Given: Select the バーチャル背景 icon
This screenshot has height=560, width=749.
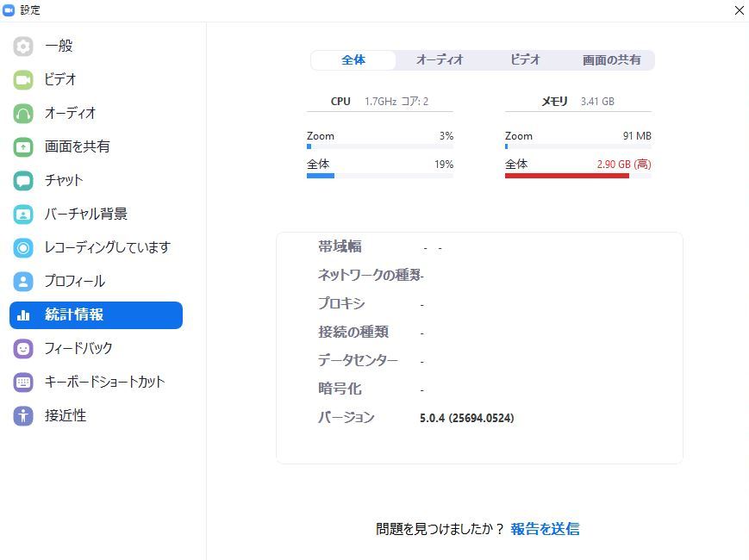Looking at the screenshot, I should pos(23,215).
